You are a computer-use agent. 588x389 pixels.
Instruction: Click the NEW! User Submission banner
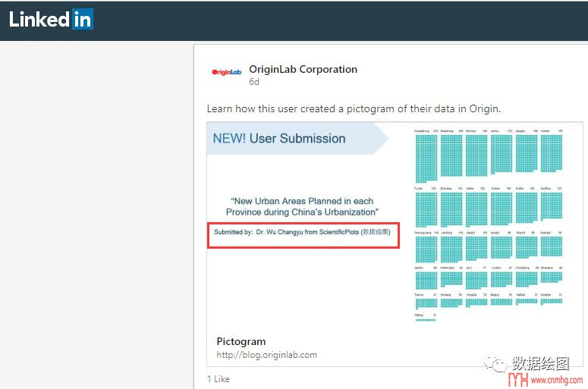point(279,139)
